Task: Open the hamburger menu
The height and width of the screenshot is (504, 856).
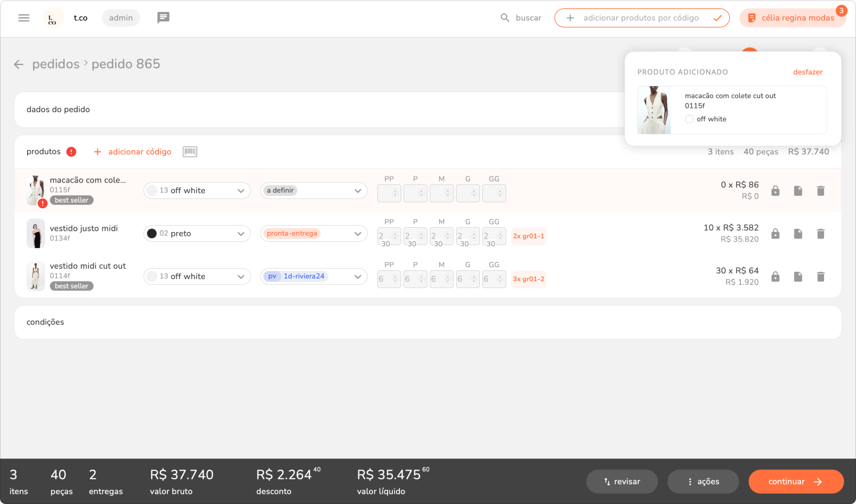Action: (24, 18)
